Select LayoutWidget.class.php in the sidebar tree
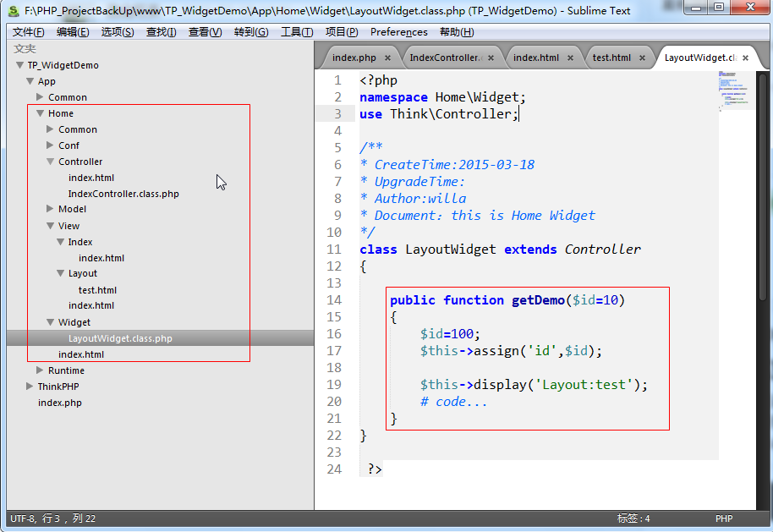The image size is (773, 532). [120, 338]
